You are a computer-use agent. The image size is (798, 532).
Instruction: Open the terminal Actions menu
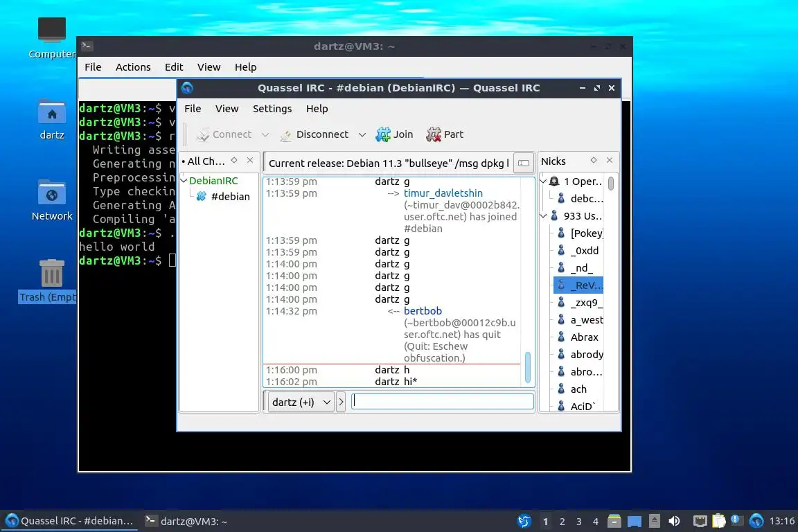pos(133,66)
